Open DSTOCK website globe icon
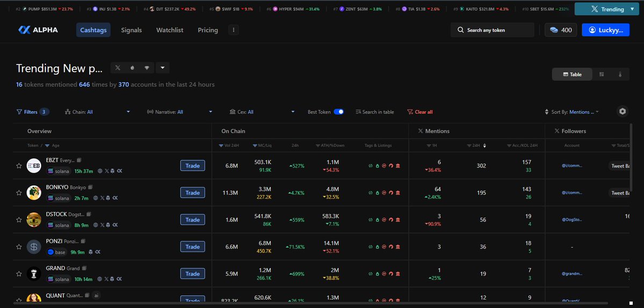The image size is (644, 308). pyautogui.click(x=96, y=225)
